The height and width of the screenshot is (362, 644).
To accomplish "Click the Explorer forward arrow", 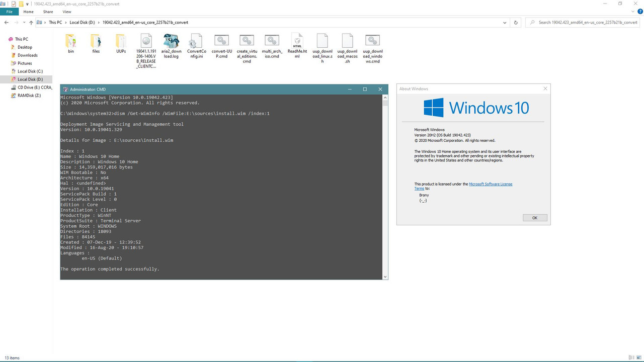I will click(x=17, y=23).
